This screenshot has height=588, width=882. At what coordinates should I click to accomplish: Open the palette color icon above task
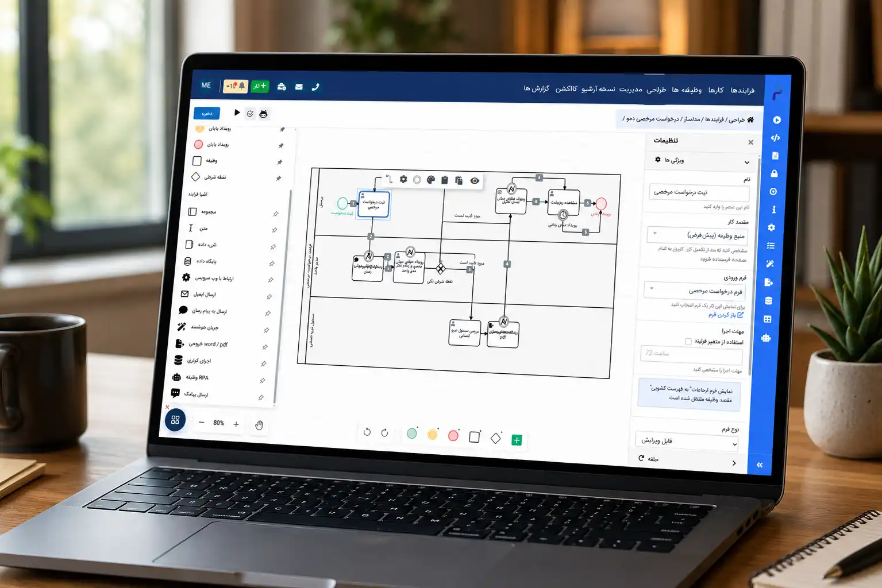point(431,180)
